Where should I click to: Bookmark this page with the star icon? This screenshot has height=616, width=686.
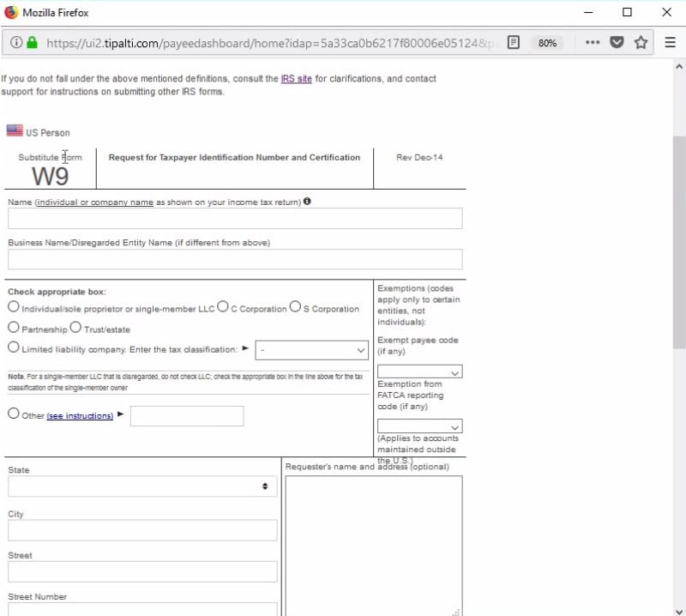[641, 42]
